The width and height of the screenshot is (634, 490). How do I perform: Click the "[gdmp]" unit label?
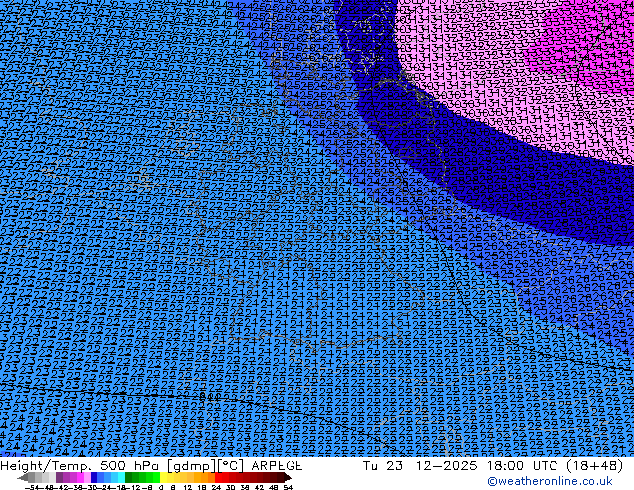192,466
